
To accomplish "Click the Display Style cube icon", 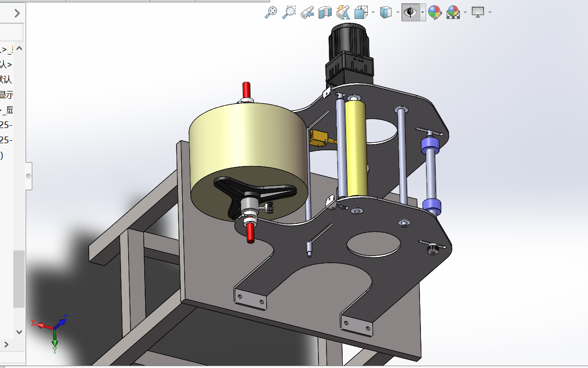I will pos(386,12).
